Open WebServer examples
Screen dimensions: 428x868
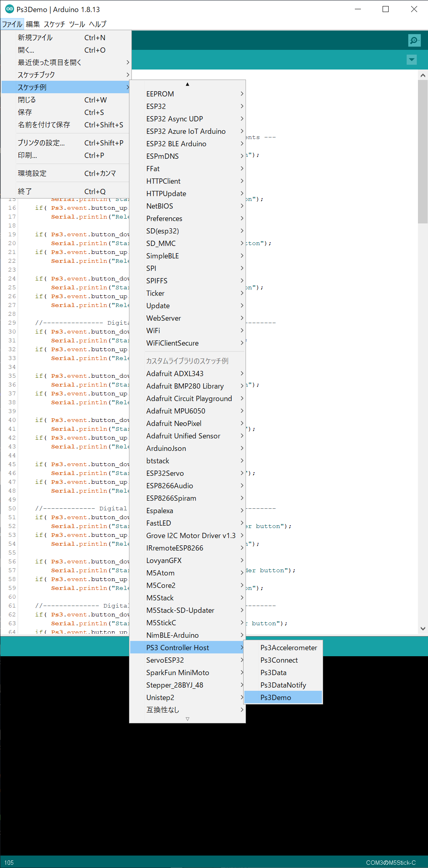coord(187,318)
